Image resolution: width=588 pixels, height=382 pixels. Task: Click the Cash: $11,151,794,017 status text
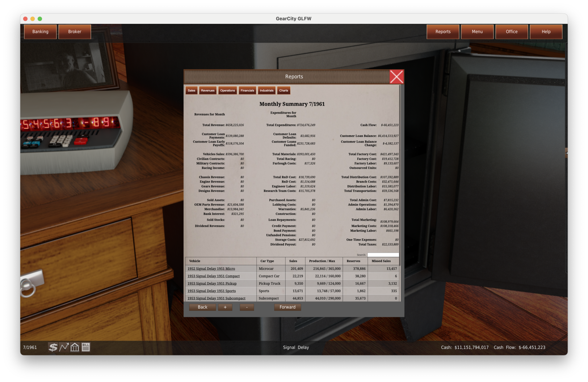465,347
